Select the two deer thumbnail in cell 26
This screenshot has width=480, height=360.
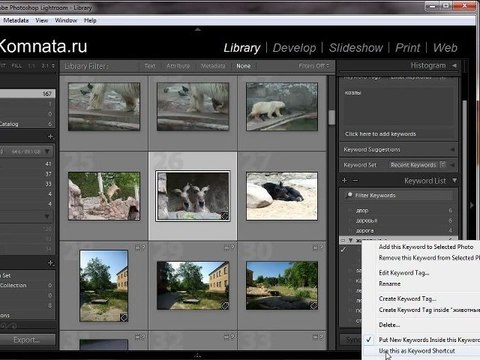193,196
